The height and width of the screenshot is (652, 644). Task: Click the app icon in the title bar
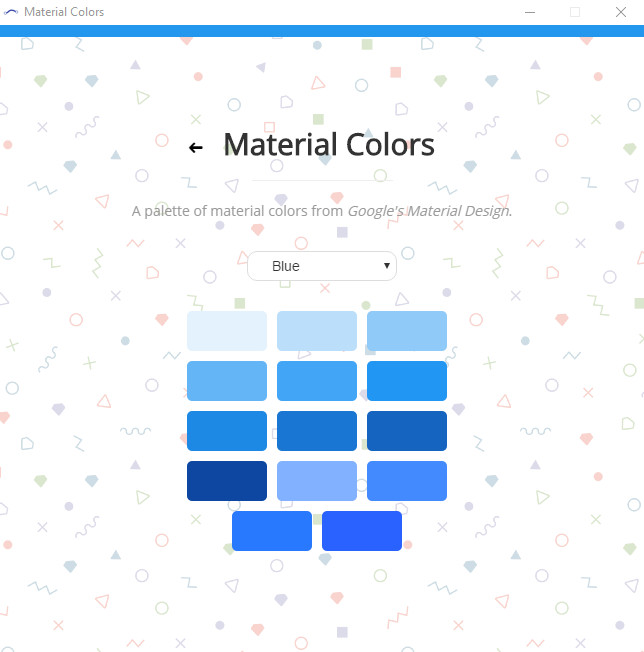[x=11, y=12]
